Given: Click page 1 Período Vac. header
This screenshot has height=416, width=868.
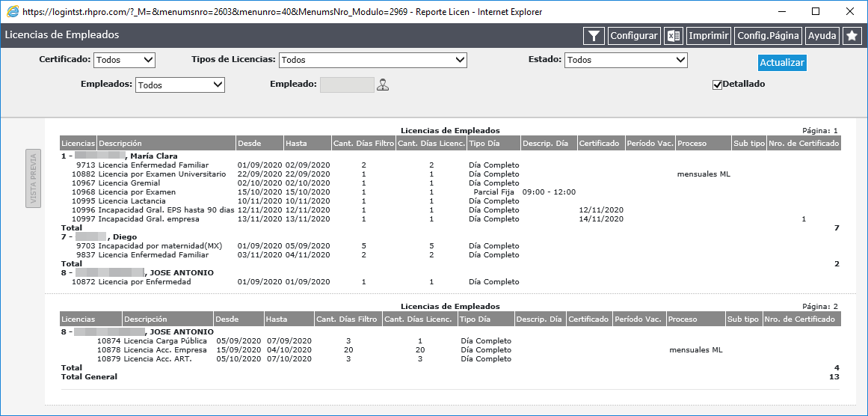Looking at the screenshot, I should [650, 143].
